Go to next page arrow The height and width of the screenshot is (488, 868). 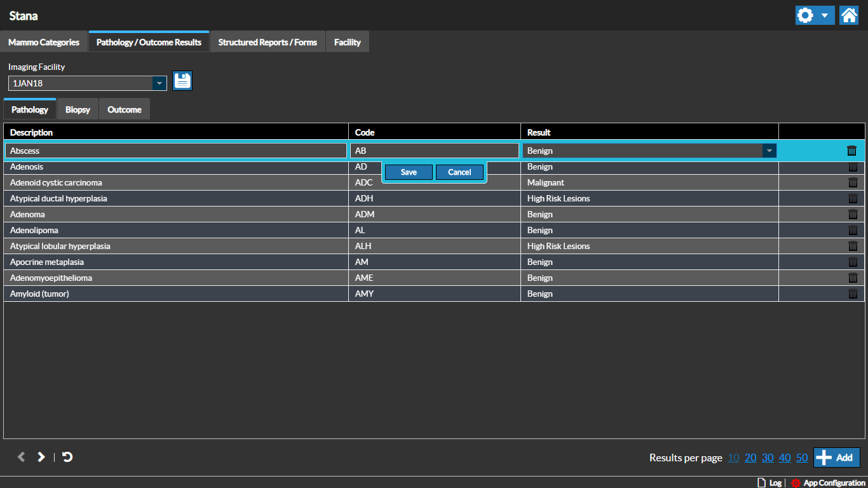[41, 457]
